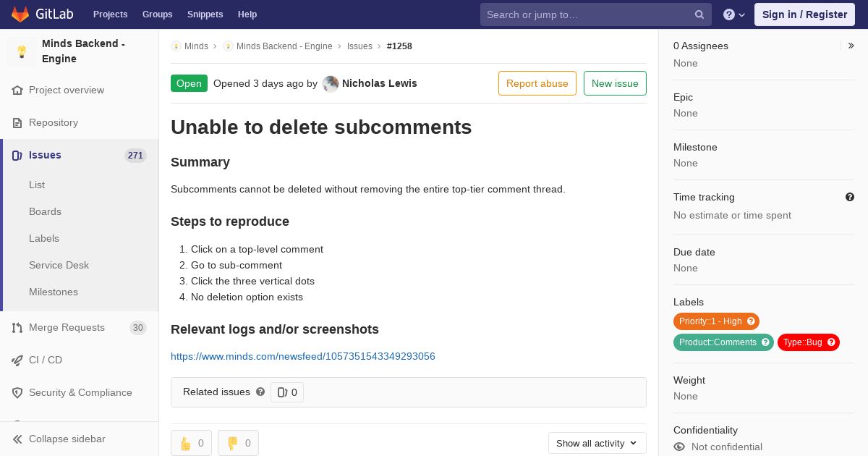Image resolution: width=868 pixels, height=456 pixels.
Task: Click the green Open status badge
Action: [189, 83]
